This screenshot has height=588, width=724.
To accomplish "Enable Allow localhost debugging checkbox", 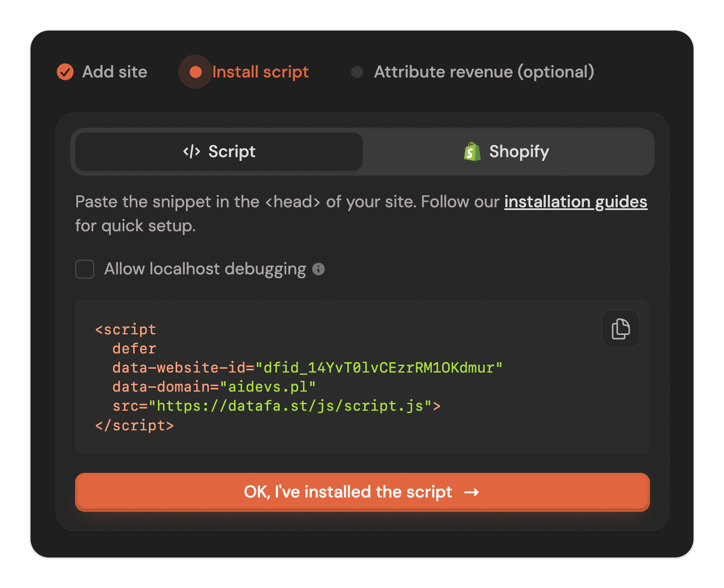I will click(x=85, y=269).
